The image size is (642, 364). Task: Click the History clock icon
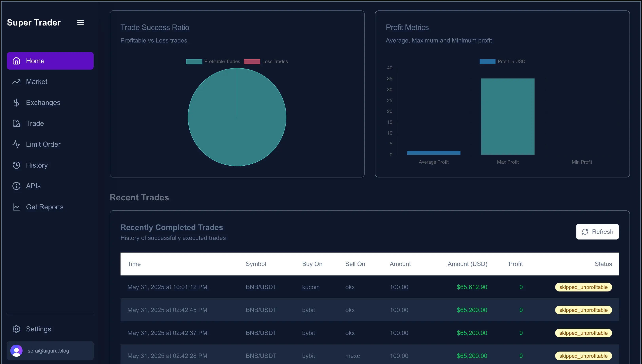[16, 165]
